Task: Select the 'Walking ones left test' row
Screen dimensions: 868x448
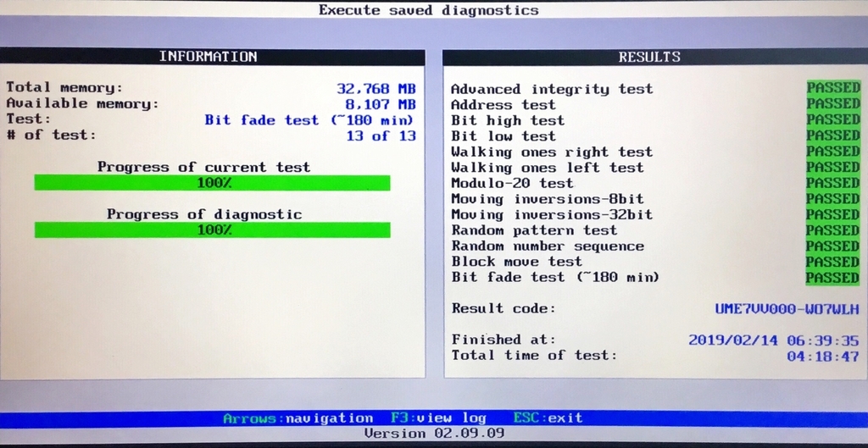Action: tap(655, 167)
